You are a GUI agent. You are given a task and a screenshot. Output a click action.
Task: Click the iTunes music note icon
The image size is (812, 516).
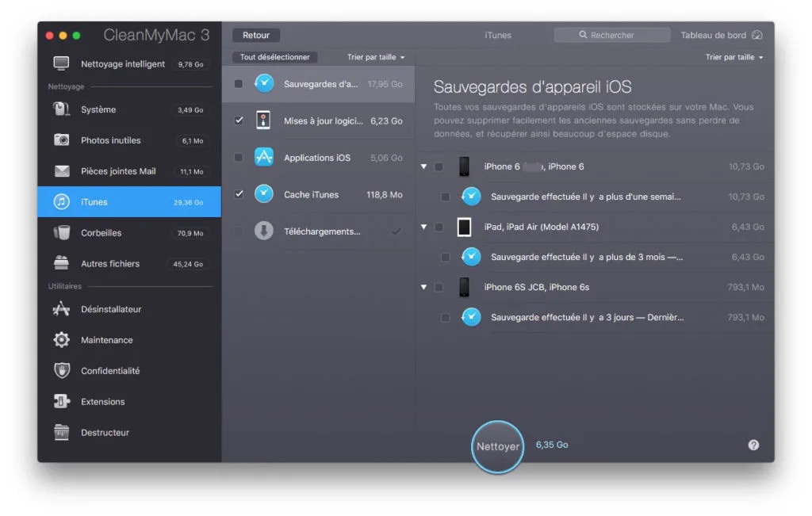click(x=61, y=202)
